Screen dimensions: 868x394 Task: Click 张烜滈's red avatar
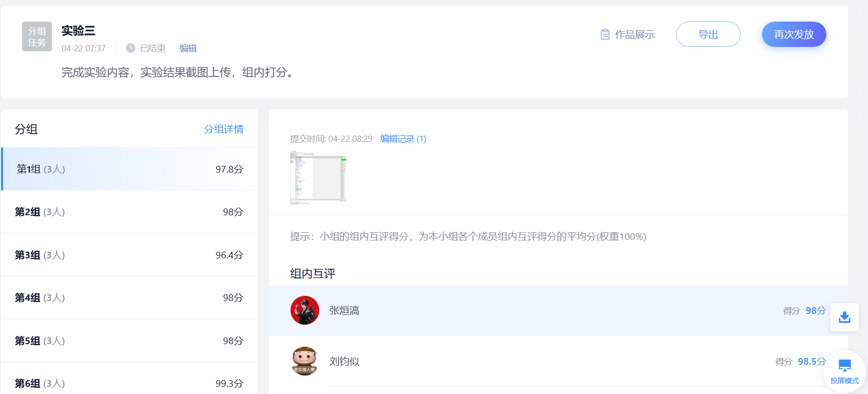[305, 310]
